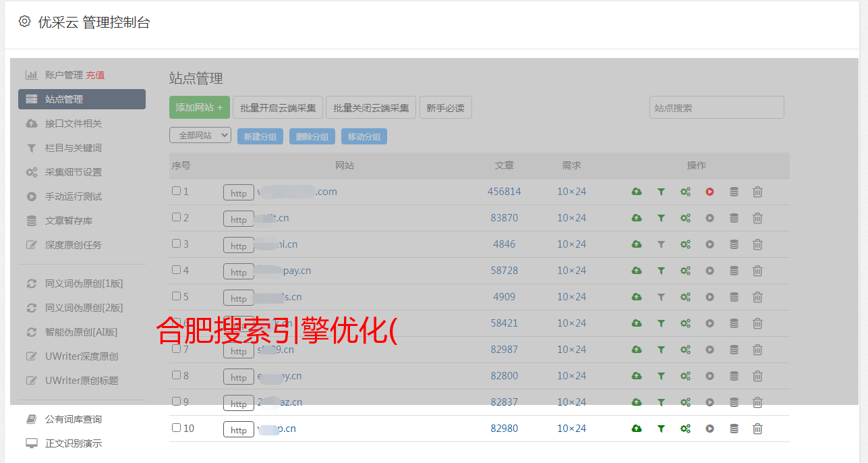The height and width of the screenshot is (463, 868).
Task: Click the cloud upload icon in row 10
Action: pyautogui.click(x=636, y=429)
